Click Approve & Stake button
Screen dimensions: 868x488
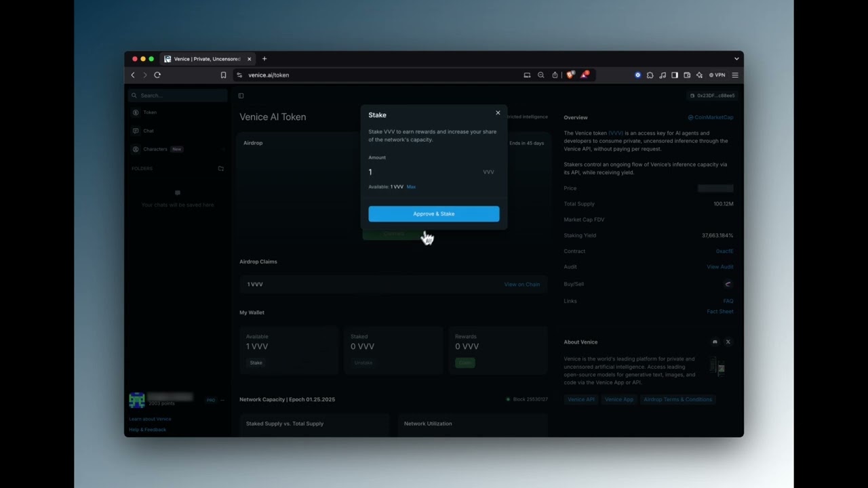pos(434,214)
